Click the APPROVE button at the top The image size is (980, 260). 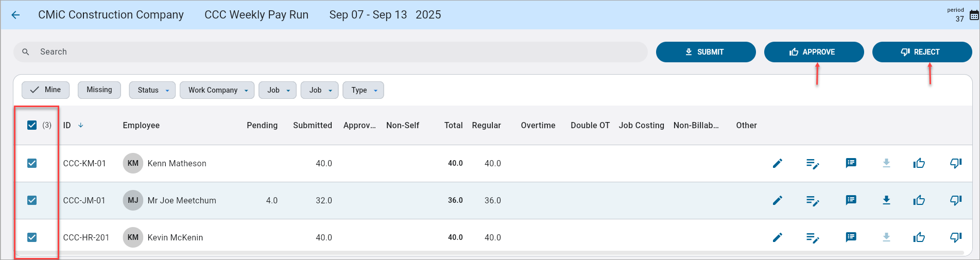(x=814, y=52)
